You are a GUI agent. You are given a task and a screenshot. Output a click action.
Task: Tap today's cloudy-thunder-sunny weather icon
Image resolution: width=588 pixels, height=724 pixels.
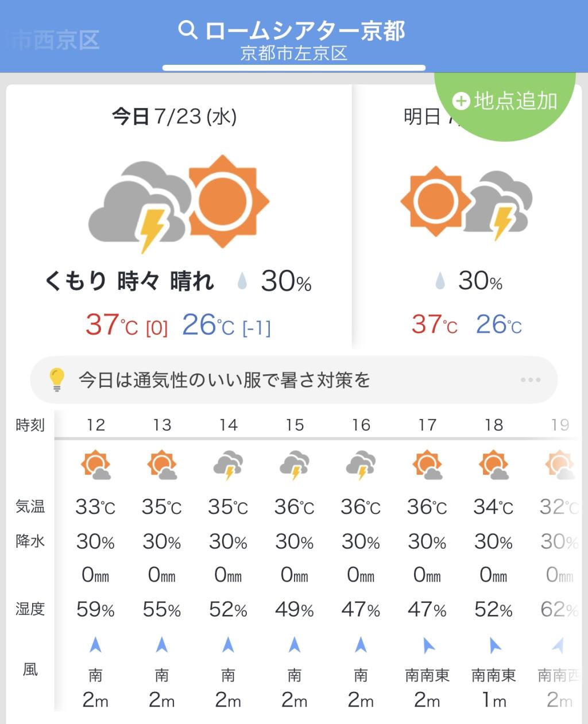click(179, 203)
